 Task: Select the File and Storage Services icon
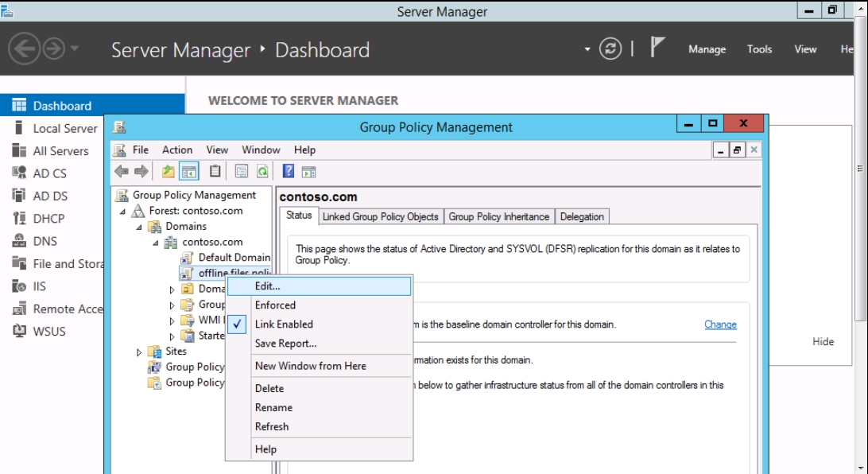pos(19,263)
